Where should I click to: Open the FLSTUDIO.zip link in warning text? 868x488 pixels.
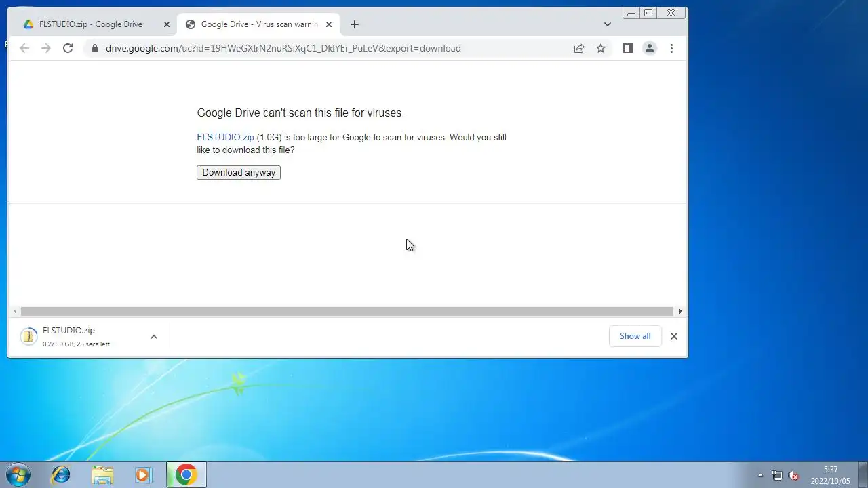pyautogui.click(x=225, y=137)
